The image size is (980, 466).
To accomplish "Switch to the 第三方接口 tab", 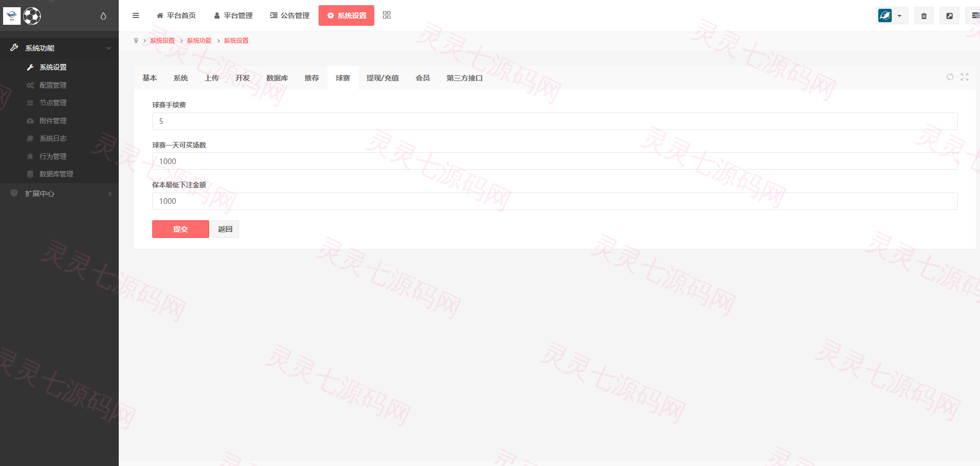I will pyautogui.click(x=465, y=78).
